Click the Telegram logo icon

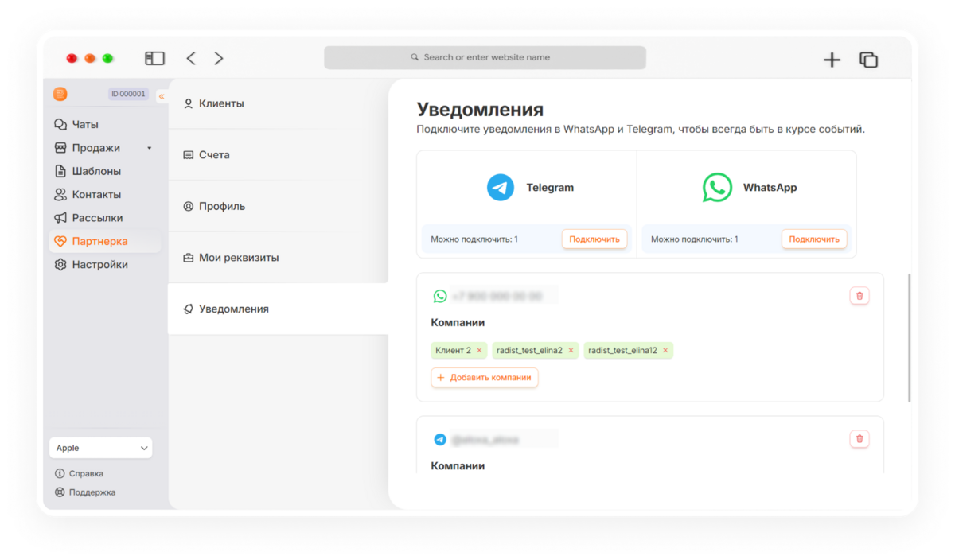tap(501, 188)
